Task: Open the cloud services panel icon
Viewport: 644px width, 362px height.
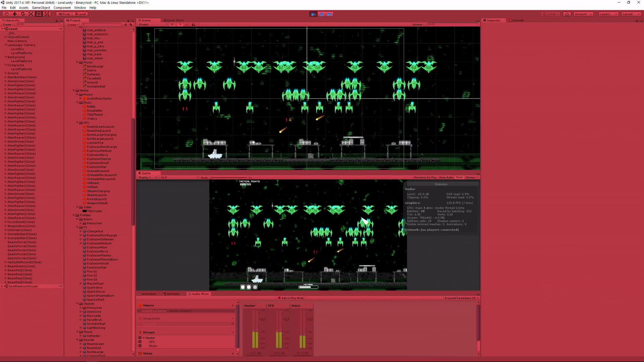Action: (x=567, y=14)
